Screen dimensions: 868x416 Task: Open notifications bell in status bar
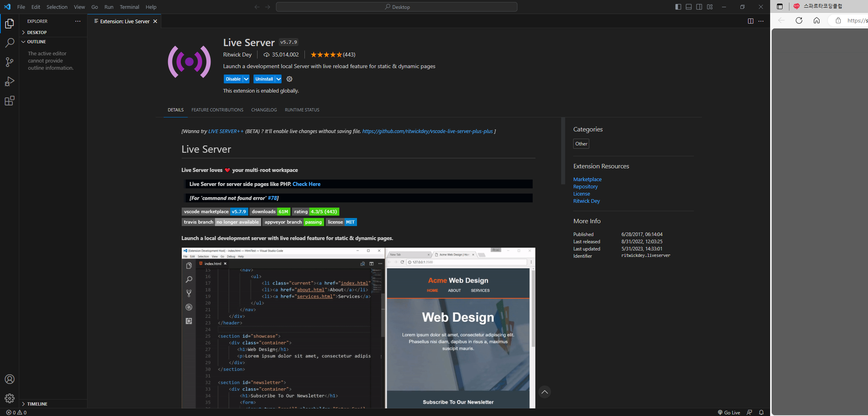click(x=761, y=412)
